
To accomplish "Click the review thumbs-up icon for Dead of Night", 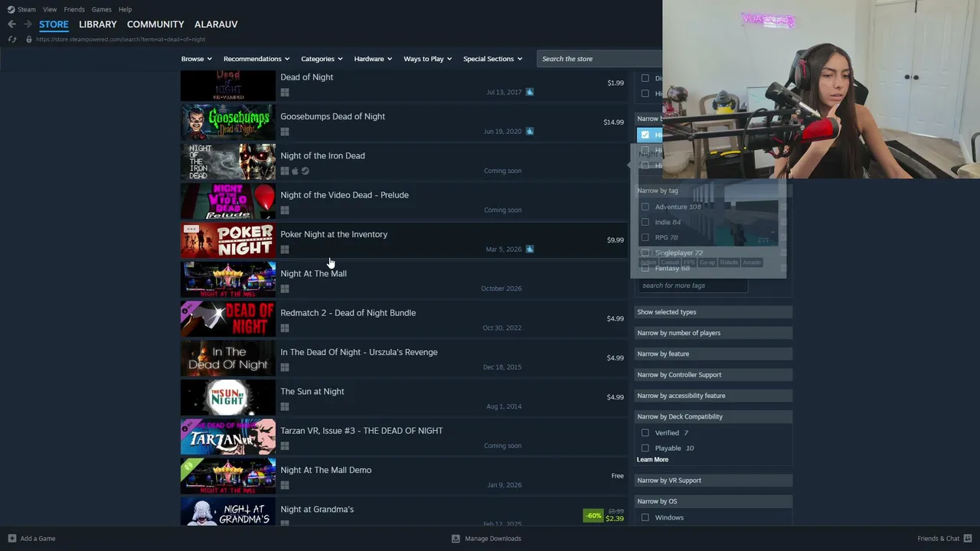I will tap(530, 92).
